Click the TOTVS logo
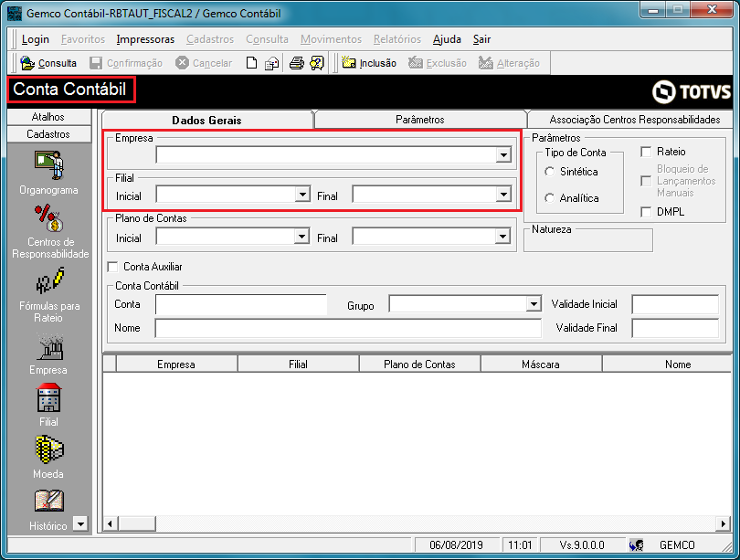This screenshot has height=560, width=740. coord(692,91)
